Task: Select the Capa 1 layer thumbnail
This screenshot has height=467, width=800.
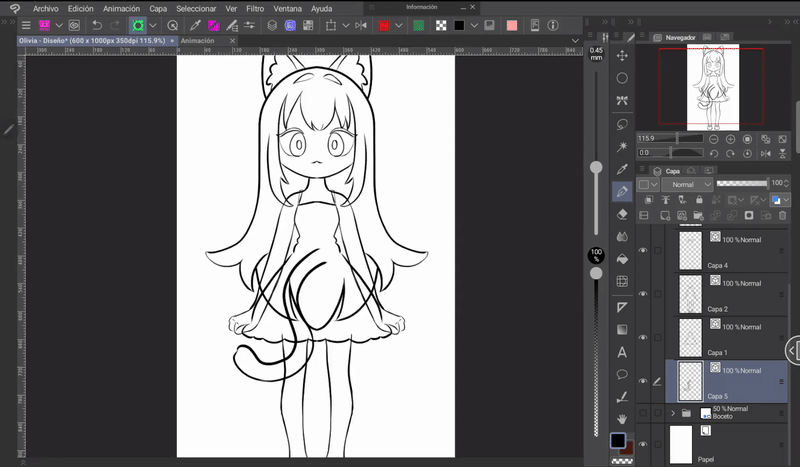Action: (691, 336)
